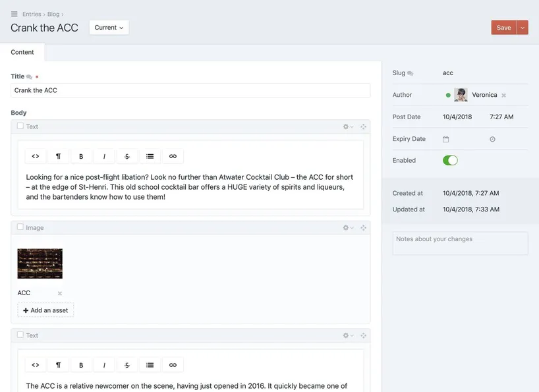Click the ACC image thumbnail
539x392 pixels.
40,264
